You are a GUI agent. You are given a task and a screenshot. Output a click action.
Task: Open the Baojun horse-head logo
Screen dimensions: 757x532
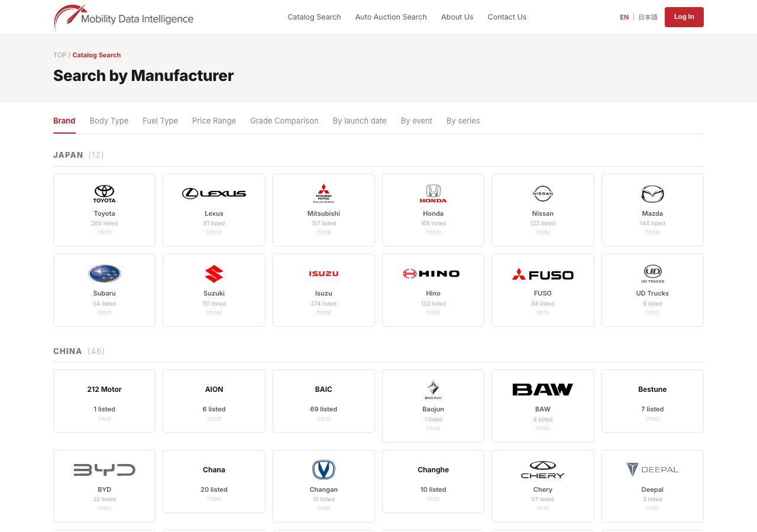tap(434, 390)
